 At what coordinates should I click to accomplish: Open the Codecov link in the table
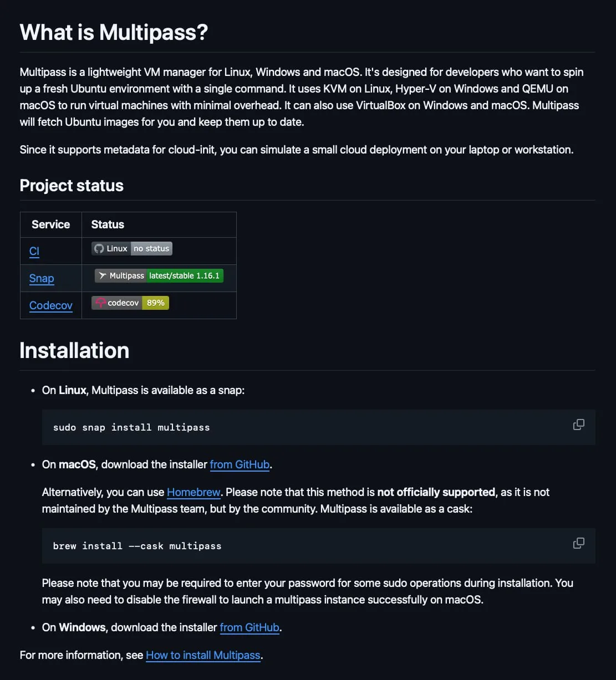[51, 305]
